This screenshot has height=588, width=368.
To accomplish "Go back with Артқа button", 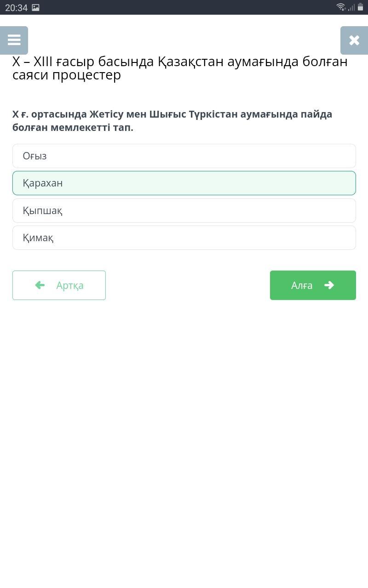I will coord(59,285).
